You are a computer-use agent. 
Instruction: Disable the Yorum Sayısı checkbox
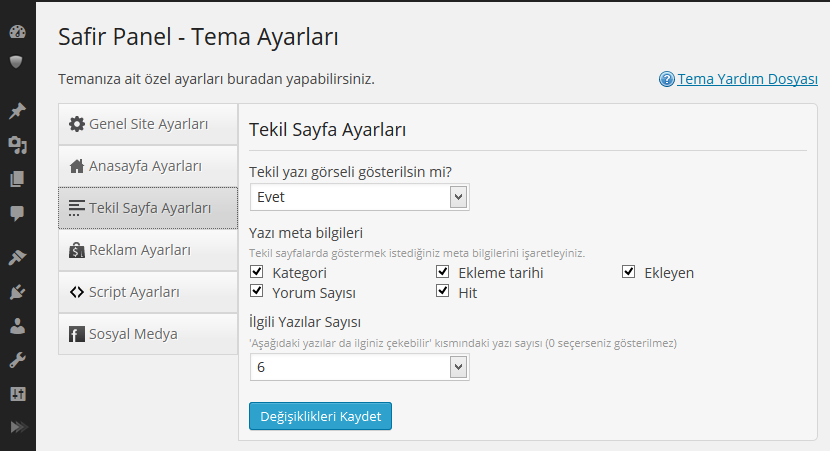click(257, 292)
